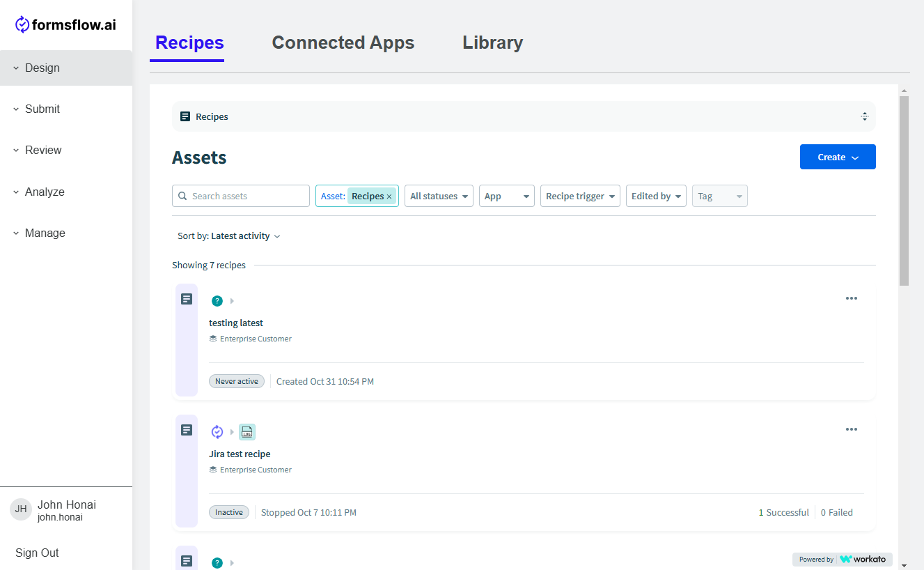Click the vertical scrollbar thumb
The width and height of the screenshot is (924, 570).
[904, 191]
